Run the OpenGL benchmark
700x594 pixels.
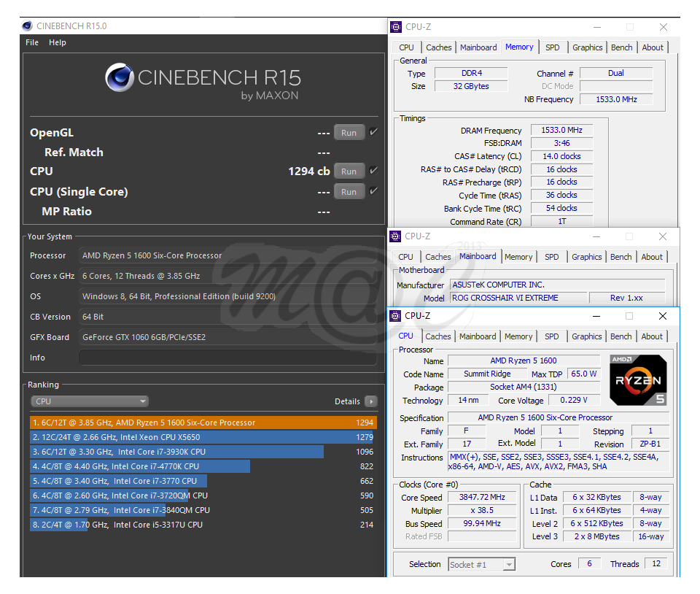pyautogui.click(x=349, y=133)
